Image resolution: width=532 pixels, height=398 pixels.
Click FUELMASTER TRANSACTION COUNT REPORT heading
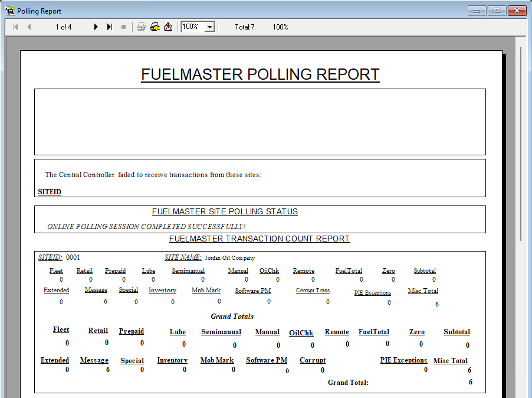pos(260,239)
